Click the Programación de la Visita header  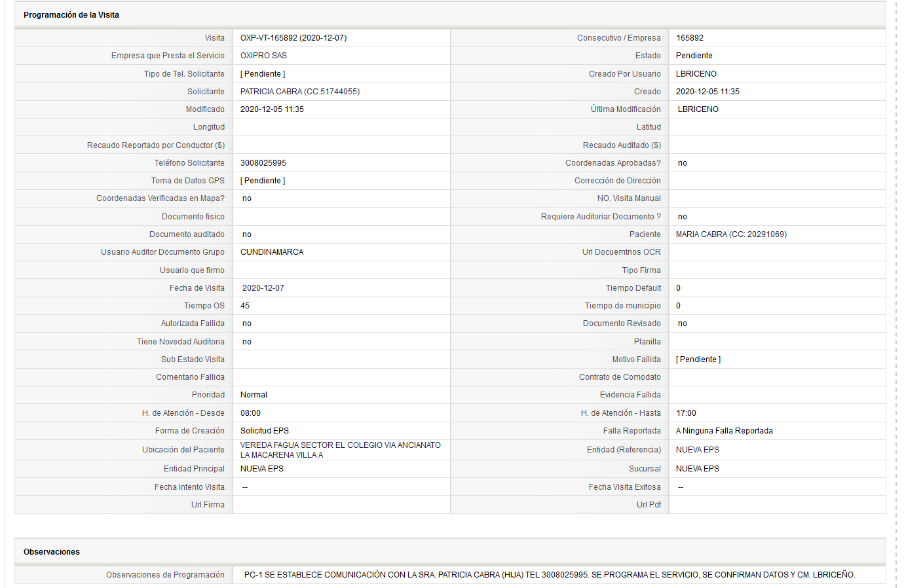(71, 15)
